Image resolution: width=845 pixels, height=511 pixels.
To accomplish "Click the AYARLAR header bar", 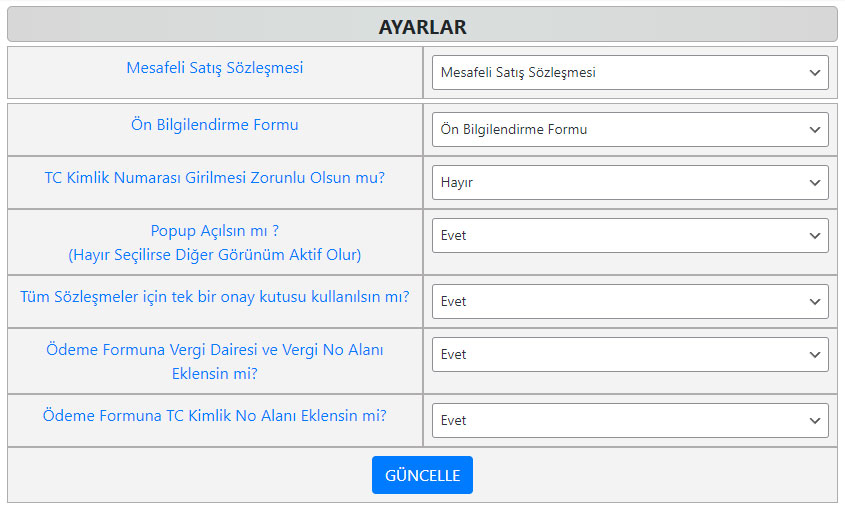I will point(422,25).
